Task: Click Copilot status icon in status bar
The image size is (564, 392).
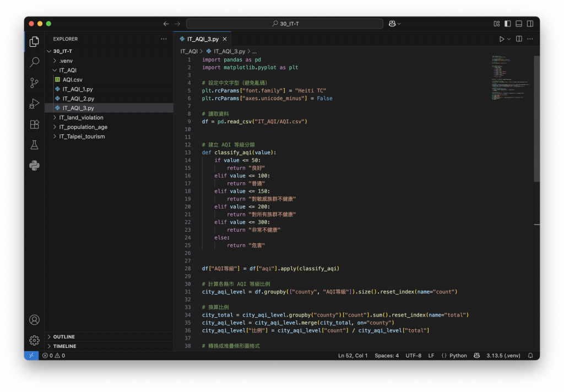Action: 476,355
